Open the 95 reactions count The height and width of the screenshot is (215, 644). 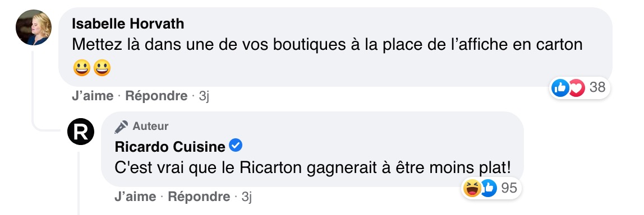[509, 188]
